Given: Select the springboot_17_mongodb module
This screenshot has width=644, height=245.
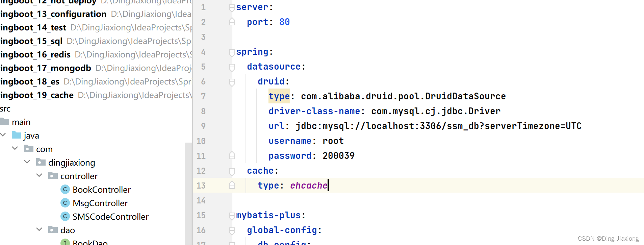Looking at the screenshot, I should click(46, 68).
